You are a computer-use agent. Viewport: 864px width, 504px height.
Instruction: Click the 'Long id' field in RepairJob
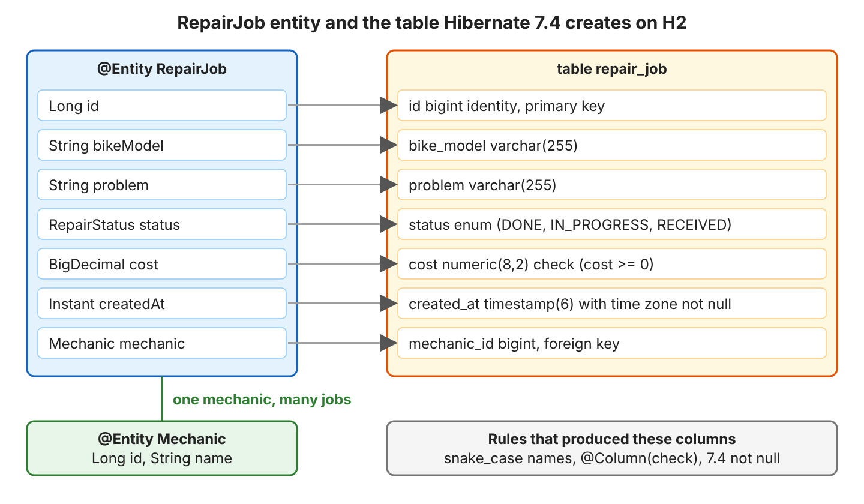162,106
